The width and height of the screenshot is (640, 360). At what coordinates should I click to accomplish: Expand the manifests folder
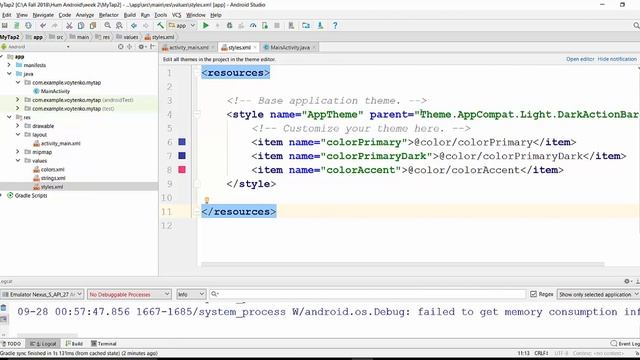9,65
